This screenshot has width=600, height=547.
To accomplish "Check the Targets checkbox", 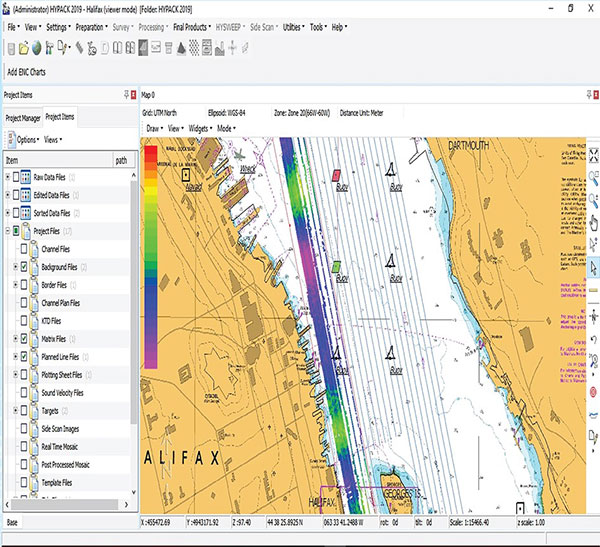I will tap(24, 411).
